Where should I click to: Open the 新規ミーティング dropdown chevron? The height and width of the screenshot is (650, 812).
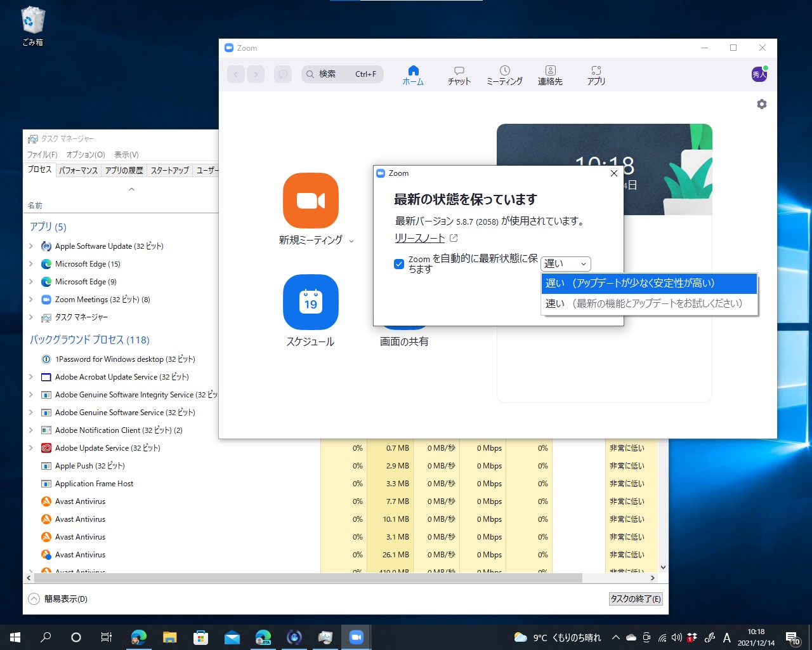click(x=350, y=241)
